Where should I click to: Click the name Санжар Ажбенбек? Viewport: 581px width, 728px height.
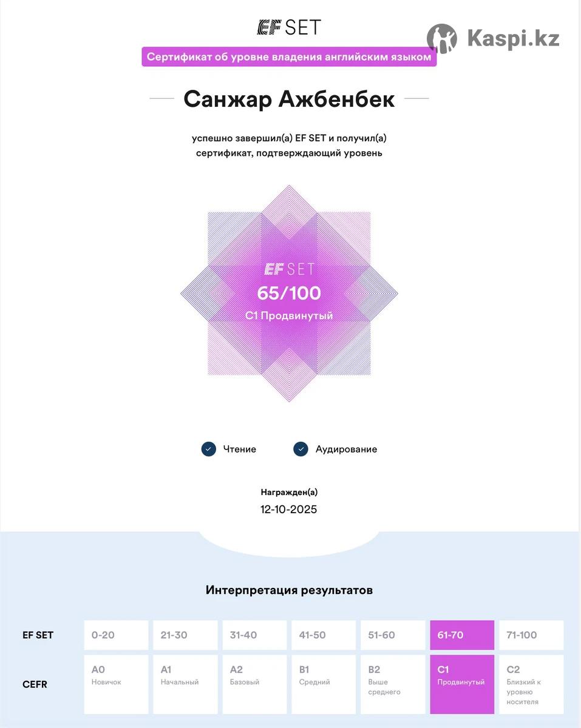coord(289,99)
